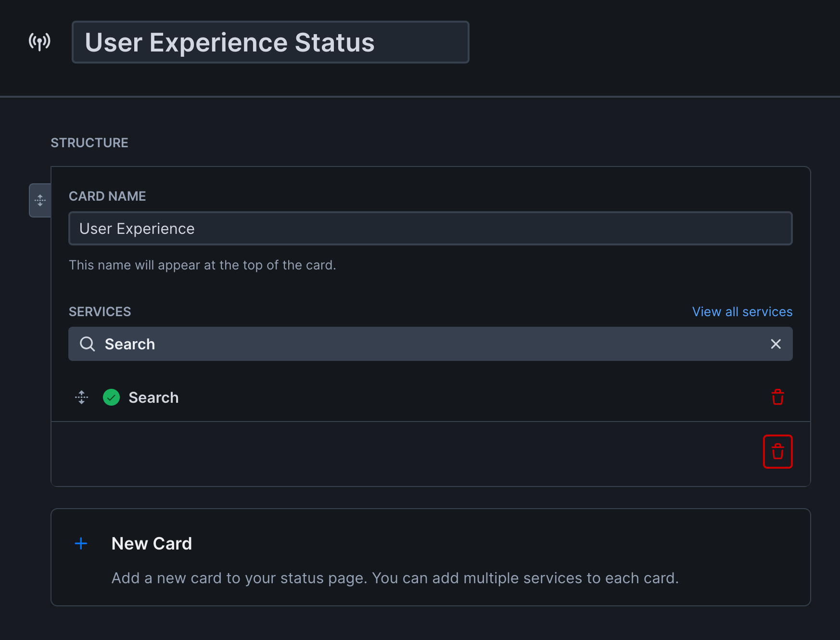840x640 pixels.
Task: Click the New Card label
Action: pyautogui.click(x=152, y=543)
